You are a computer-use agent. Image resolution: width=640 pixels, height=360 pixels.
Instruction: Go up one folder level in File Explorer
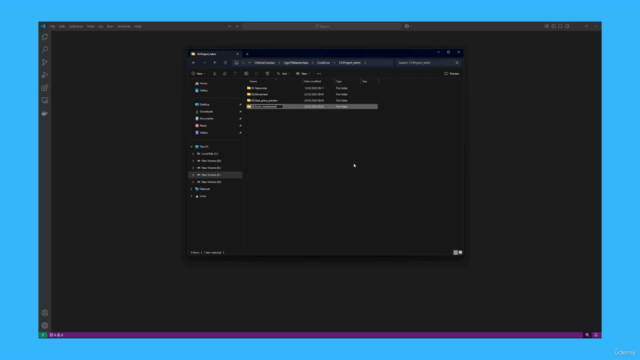[x=215, y=63]
